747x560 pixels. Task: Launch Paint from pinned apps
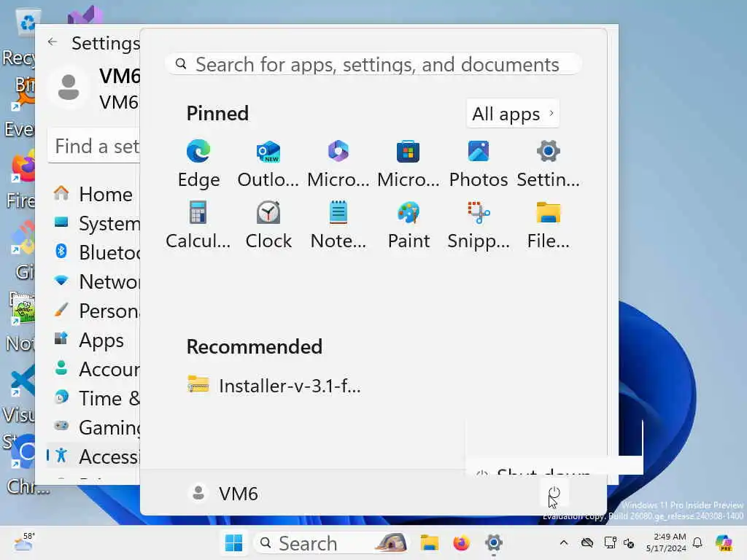(409, 225)
